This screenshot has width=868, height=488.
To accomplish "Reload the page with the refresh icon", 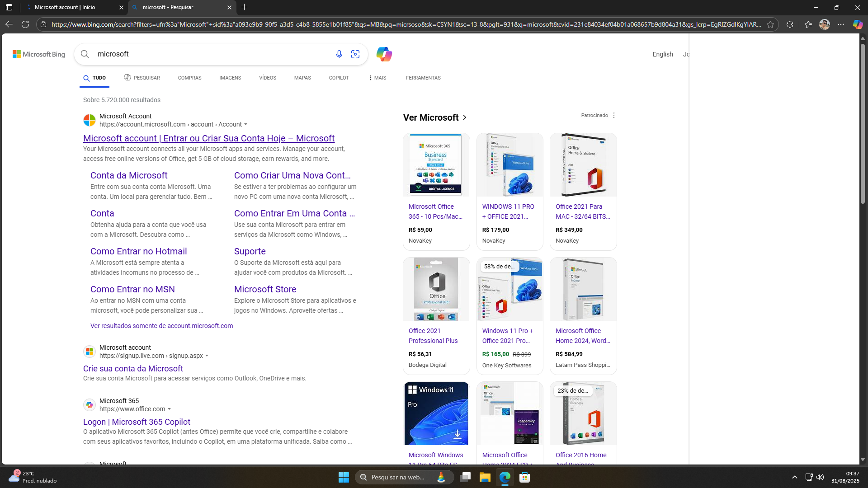I will tap(25, 24).
